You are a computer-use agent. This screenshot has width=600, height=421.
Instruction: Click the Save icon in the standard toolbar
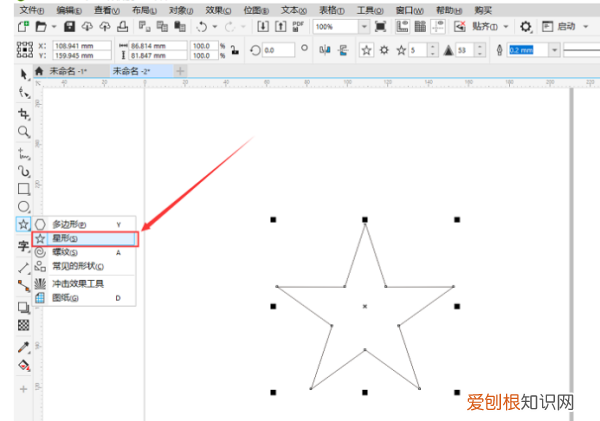70,26
